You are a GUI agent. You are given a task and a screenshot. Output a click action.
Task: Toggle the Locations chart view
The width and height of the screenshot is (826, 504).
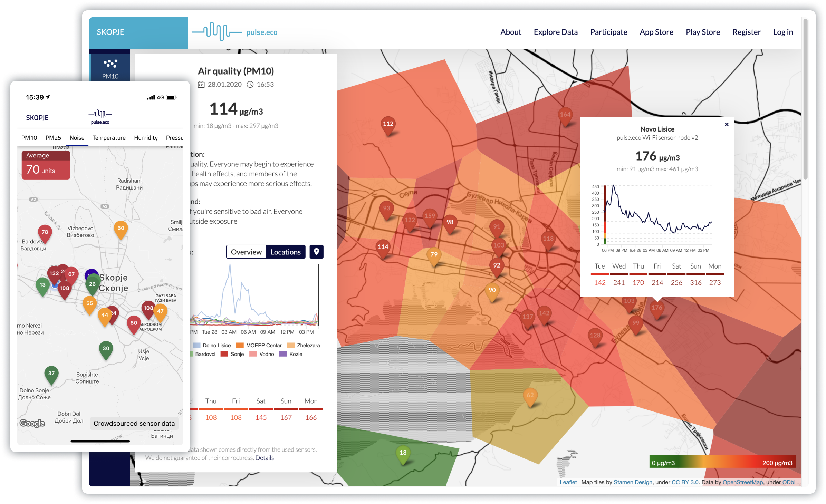(286, 252)
